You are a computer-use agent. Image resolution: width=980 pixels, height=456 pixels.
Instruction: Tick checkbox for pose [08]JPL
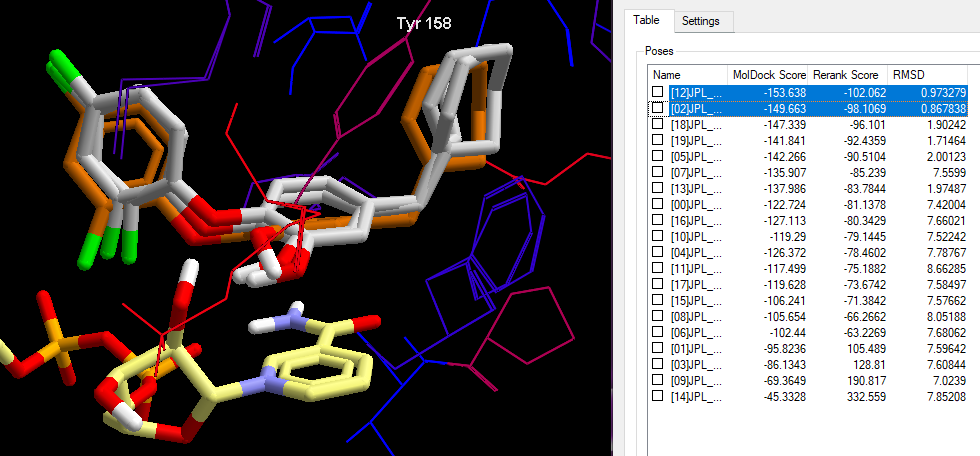[658, 315]
